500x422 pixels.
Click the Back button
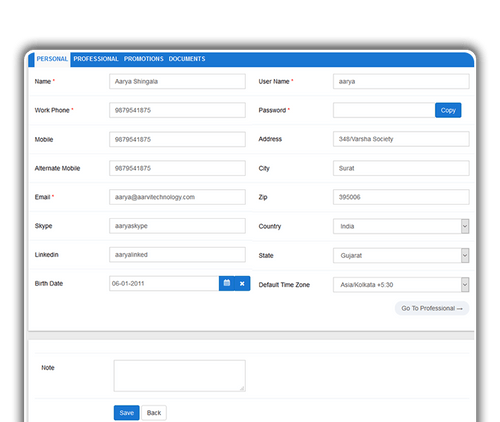(154, 413)
